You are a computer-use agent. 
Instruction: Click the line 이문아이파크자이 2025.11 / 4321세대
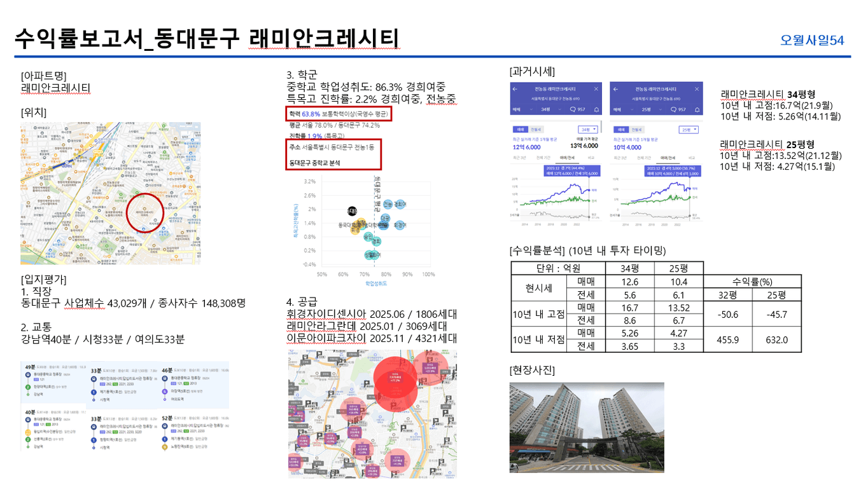372,339
